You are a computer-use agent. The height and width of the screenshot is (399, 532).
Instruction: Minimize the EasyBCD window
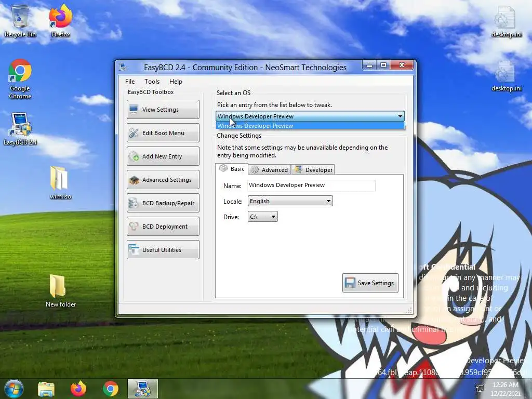[x=369, y=65]
